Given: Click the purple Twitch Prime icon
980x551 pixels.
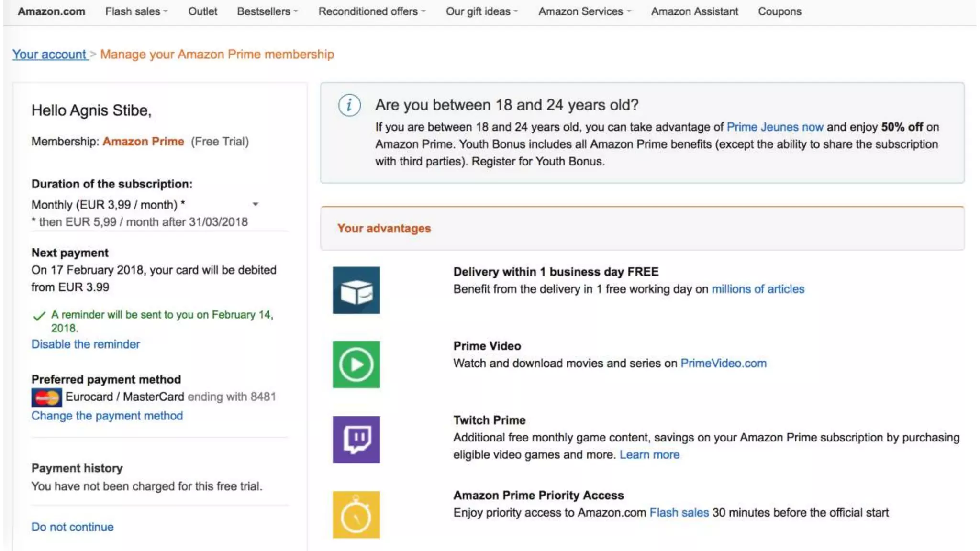Looking at the screenshot, I should tap(356, 439).
